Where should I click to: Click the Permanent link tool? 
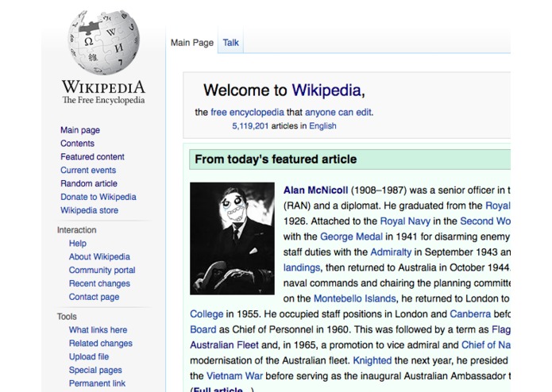click(97, 383)
